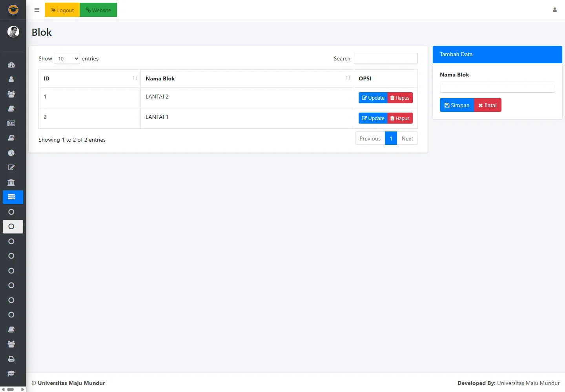
Task: Open the graduation cap icon at sidebar bottom
Action: click(x=11, y=374)
